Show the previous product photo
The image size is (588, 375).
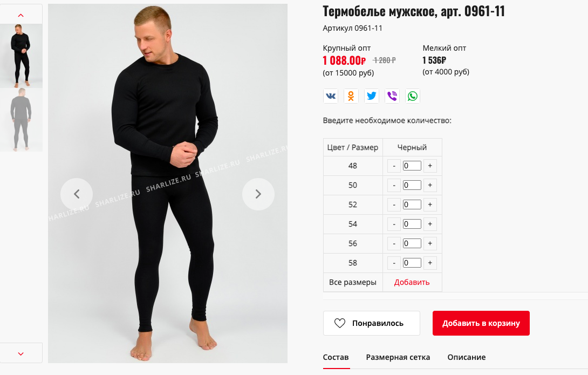[77, 194]
